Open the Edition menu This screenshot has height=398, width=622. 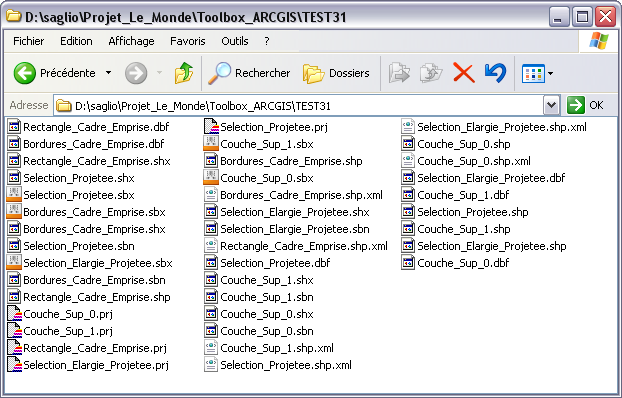pos(76,41)
